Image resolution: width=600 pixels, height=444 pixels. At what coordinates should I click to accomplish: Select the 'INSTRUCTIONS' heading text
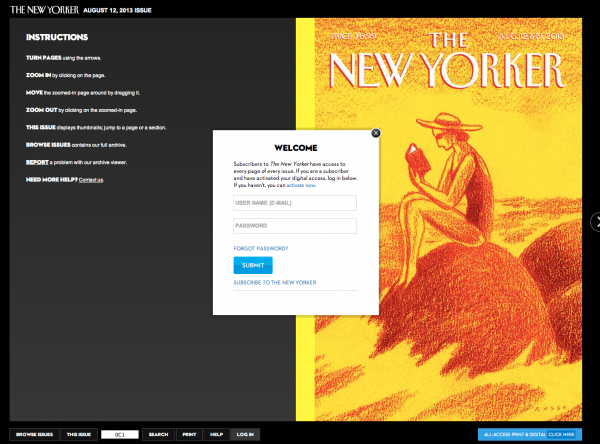tap(57, 37)
